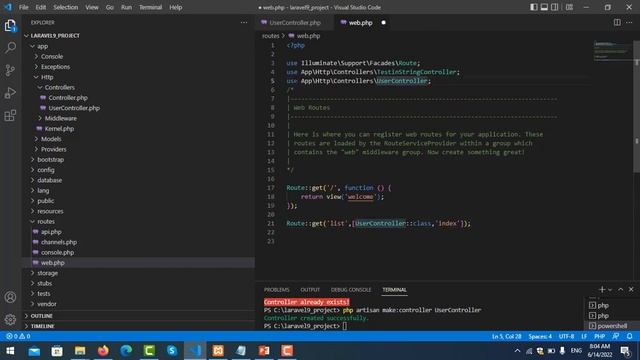Launch Firefox from the taskbar
The image size is (640, 360).
[x=103, y=351]
